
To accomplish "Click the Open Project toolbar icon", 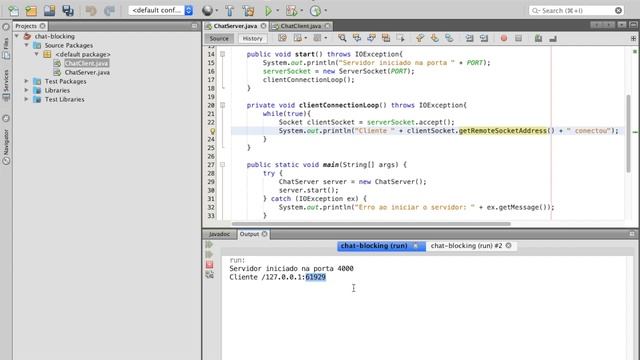I will [49, 11].
